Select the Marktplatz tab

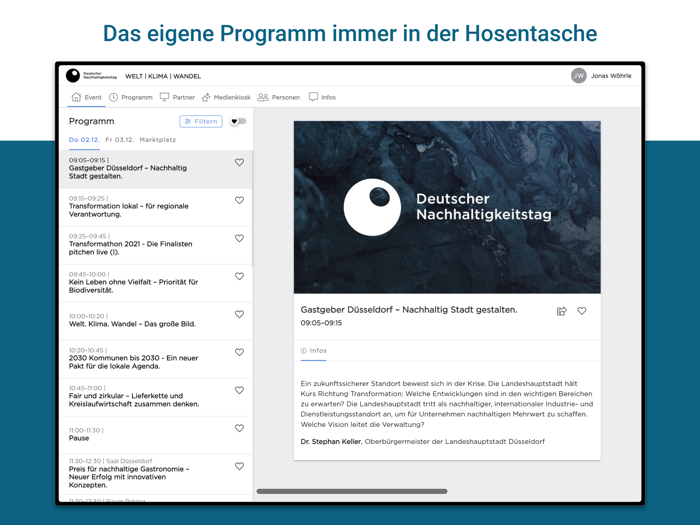tap(158, 140)
